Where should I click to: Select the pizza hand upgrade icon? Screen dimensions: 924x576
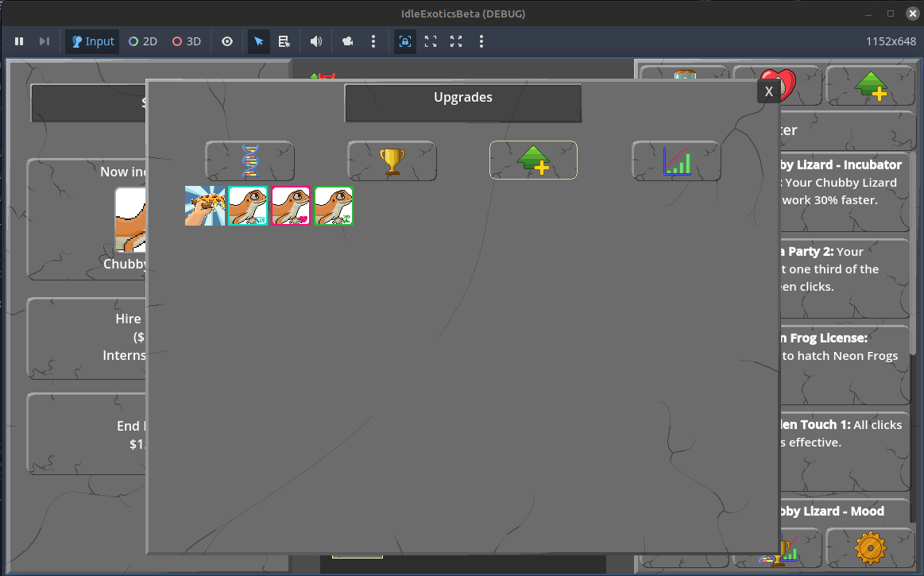point(205,206)
